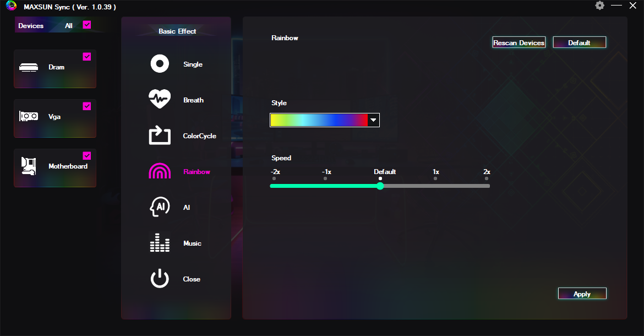
Task: Set speed to -1x marker
Action: [x=325, y=178]
